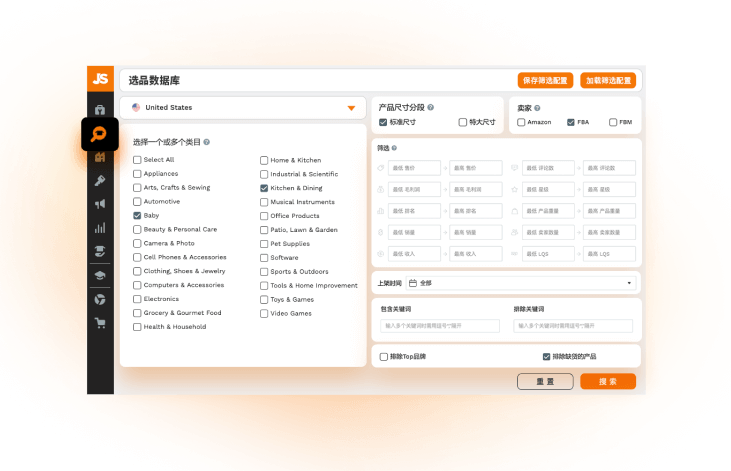Check the FBM seller checkbox
The image size is (731, 471).
pyautogui.click(x=613, y=122)
